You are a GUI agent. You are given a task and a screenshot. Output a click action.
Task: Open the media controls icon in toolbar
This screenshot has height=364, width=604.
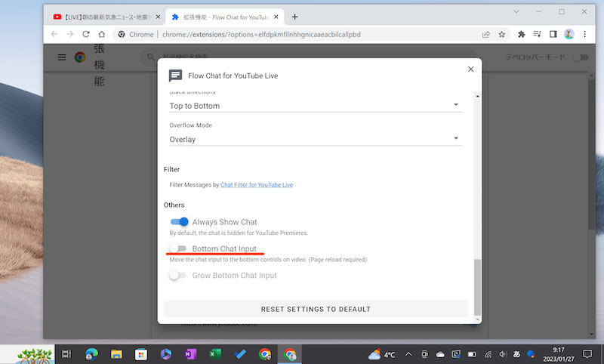pyautogui.click(x=538, y=34)
